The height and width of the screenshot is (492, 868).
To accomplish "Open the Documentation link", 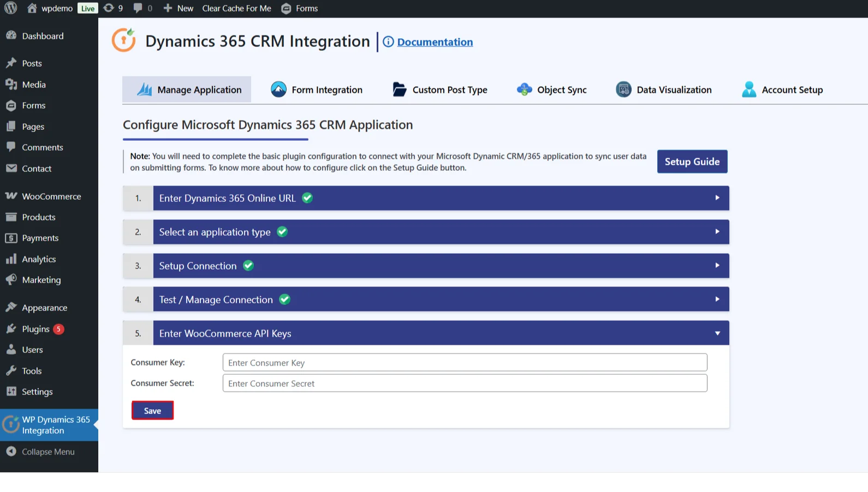I will click(435, 42).
